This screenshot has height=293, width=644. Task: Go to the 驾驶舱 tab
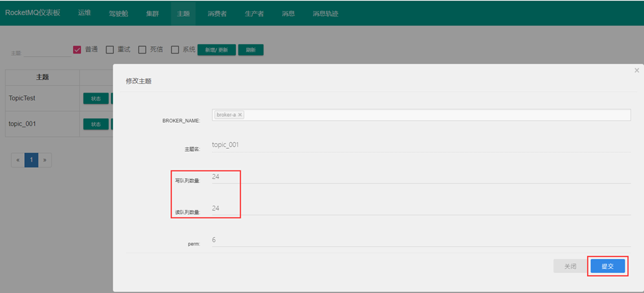[119, 13]
